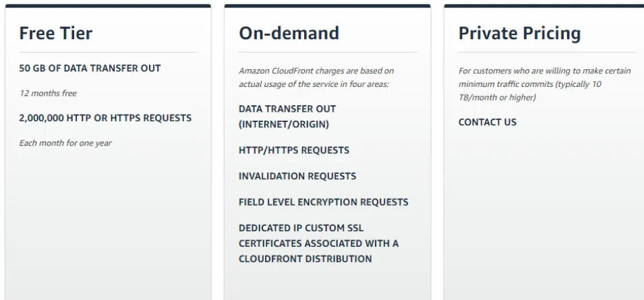The width and height of the screenshot is (644, 300).
Task: Click the minimum traffic commits description text
Action: tap(544, 84)
